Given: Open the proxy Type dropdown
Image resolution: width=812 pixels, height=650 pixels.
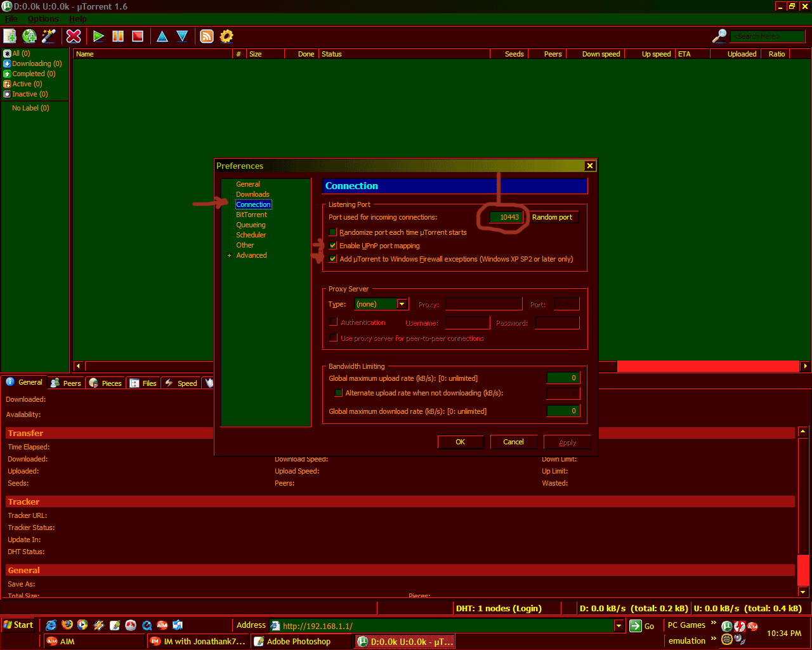Looking at the screenshot, I should pos(402,304).
